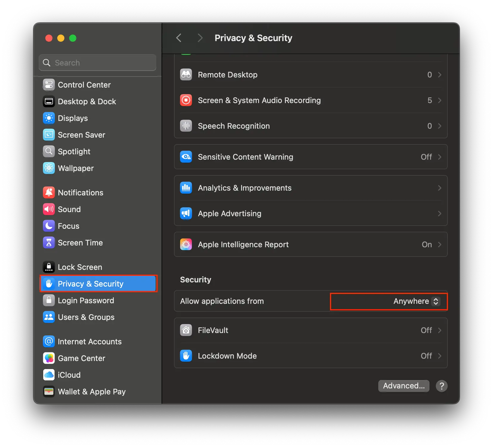Click the Advanced button
This screenshot has width=493, height=448.
click(404, 386)
